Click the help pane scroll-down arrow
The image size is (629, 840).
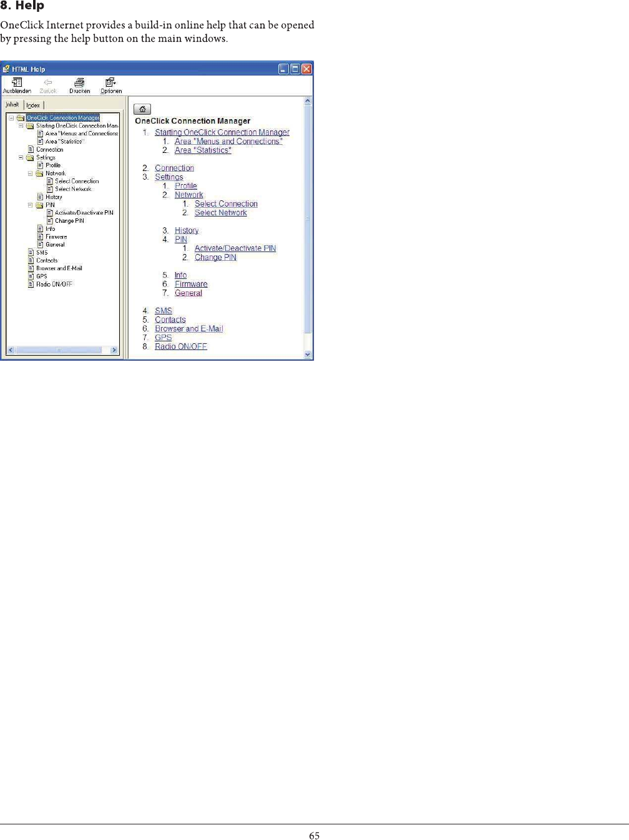click(x=308, y=354)
